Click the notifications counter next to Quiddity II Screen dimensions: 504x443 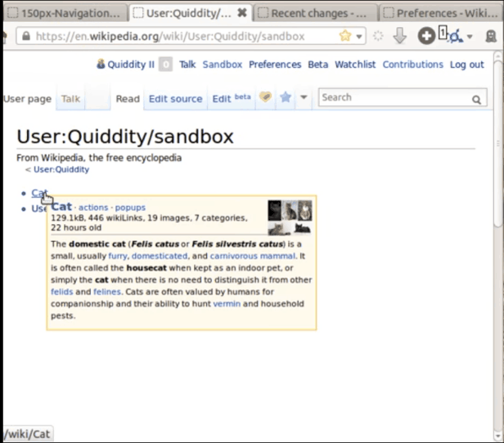click(165, 65)
